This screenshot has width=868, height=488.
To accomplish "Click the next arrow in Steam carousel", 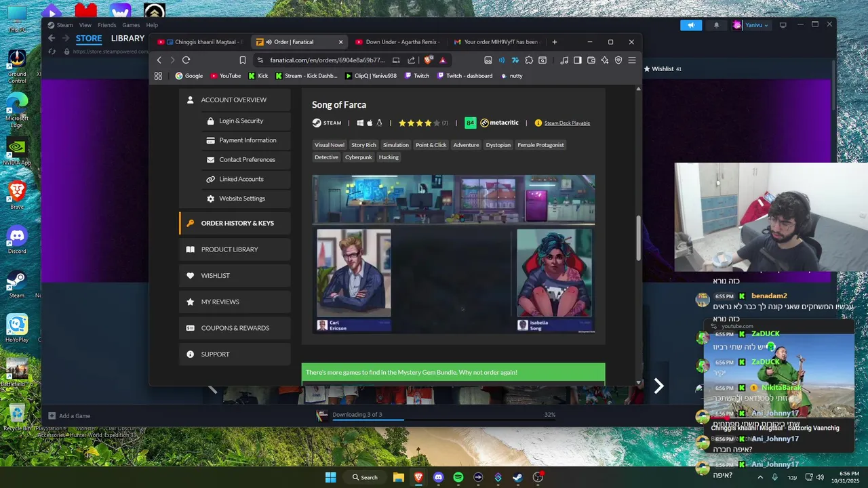I will [658, 386].
